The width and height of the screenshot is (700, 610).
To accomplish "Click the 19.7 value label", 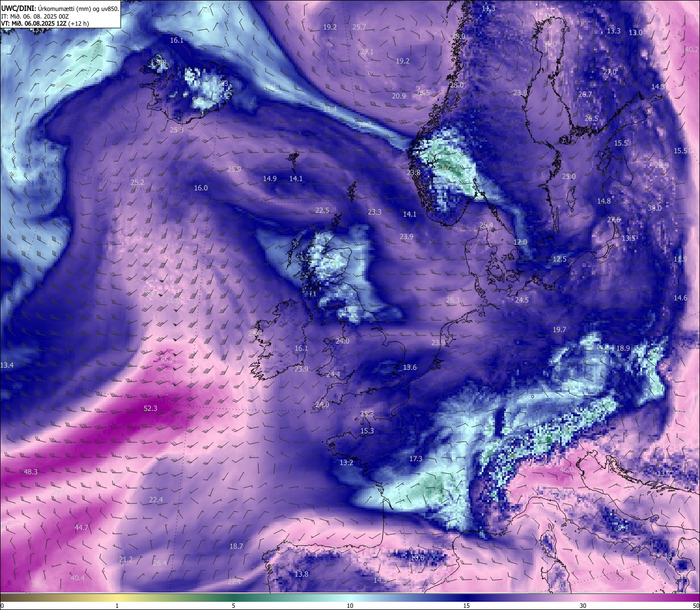I will (559, 329).
